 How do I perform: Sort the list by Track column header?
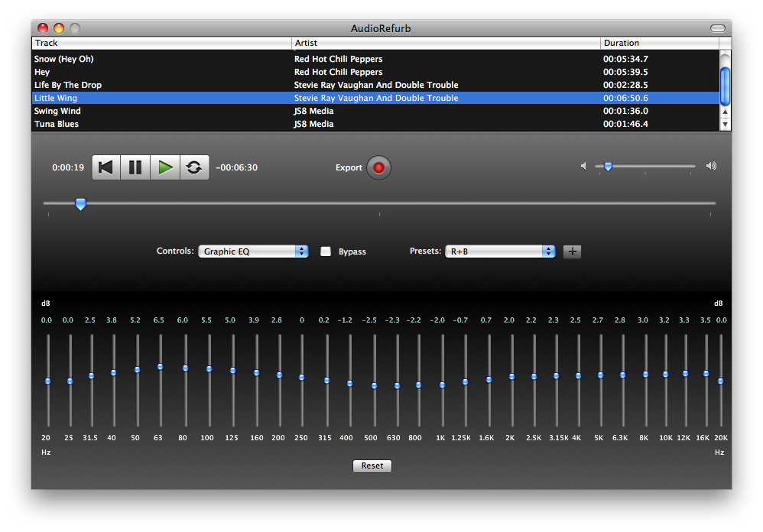(161, 43)
